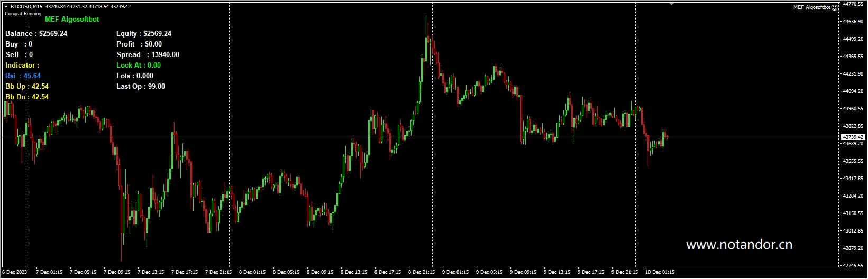Click the Buy : 0 counter

point(19,44)
